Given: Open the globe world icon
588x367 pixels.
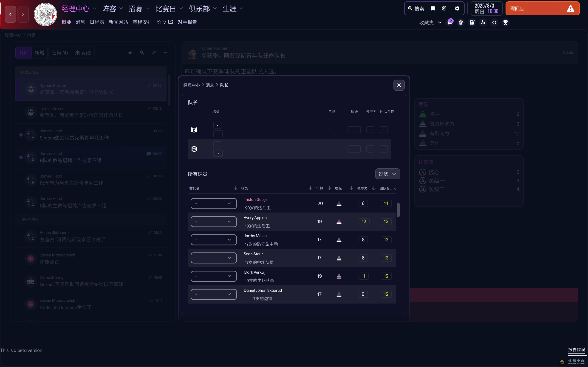Looking at the screenshot, I should tap(444, 8).
